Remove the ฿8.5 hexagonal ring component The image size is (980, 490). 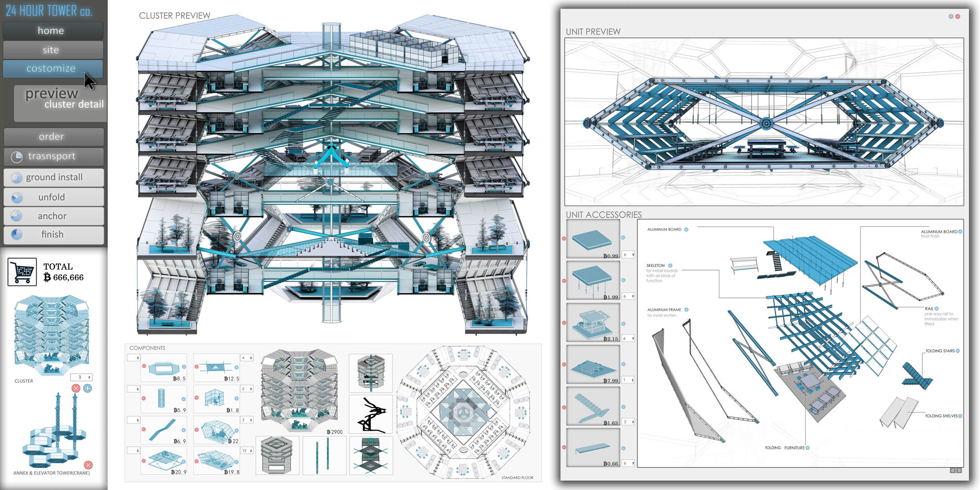[144, 366]
